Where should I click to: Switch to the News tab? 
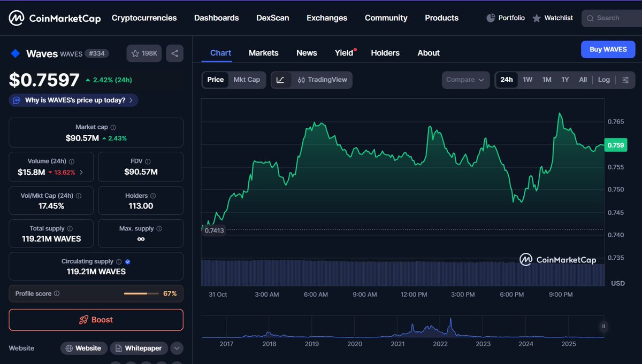(307, 53)
